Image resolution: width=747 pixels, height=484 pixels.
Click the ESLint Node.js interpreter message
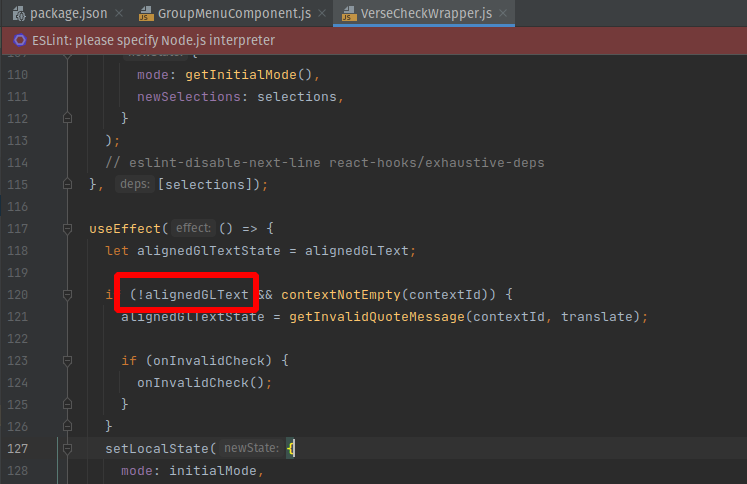coord(153,40)
